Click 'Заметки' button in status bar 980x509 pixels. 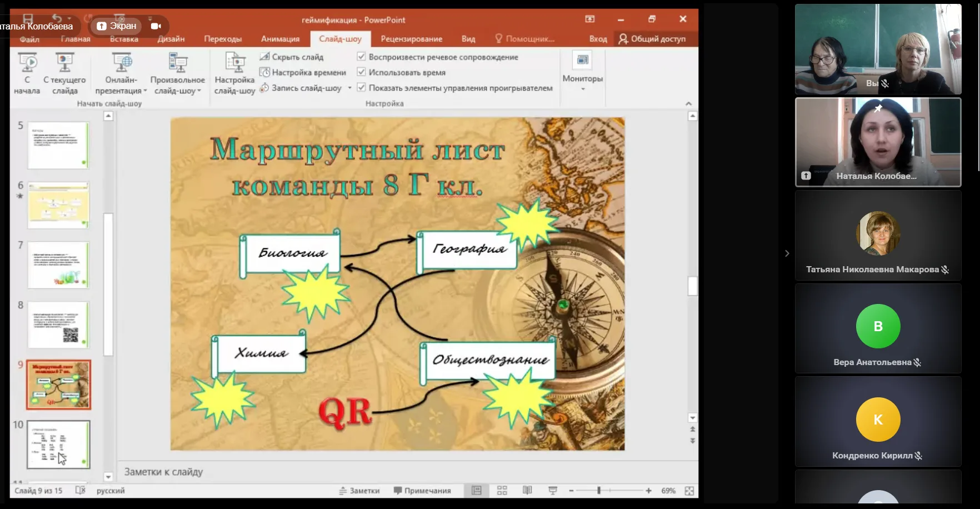click(359, 491)
